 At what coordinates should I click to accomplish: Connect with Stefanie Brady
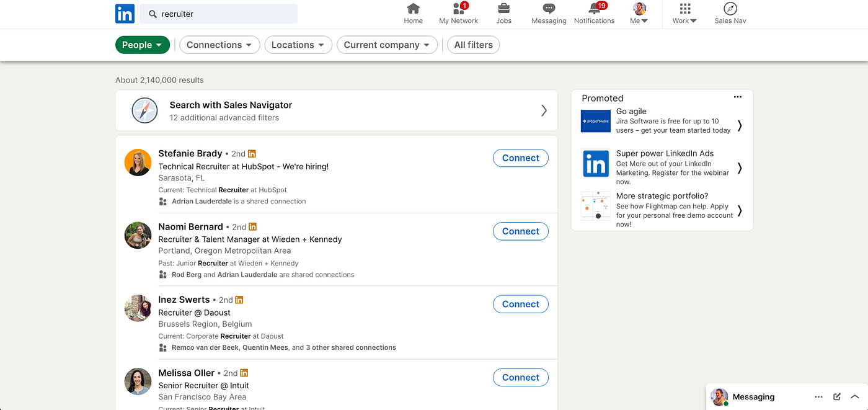coord(521,158)
